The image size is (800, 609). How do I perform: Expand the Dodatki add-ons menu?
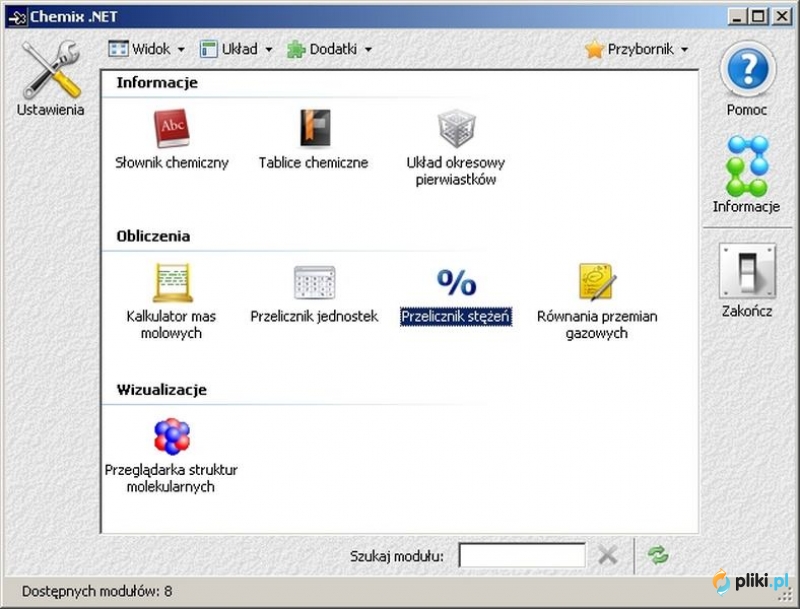click(329, 49)
